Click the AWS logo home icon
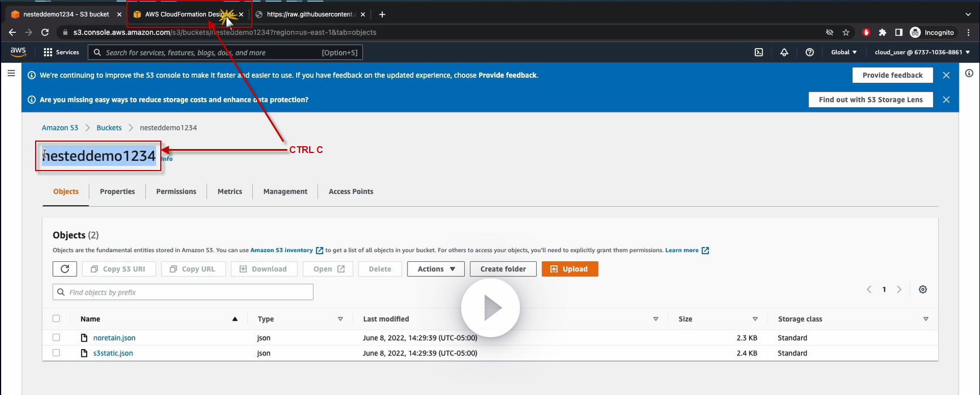Screen dimensions: 980x395 click(18, 52)
